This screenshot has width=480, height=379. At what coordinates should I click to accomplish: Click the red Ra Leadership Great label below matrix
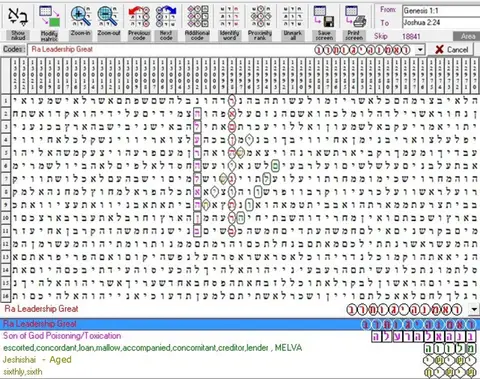41,309
